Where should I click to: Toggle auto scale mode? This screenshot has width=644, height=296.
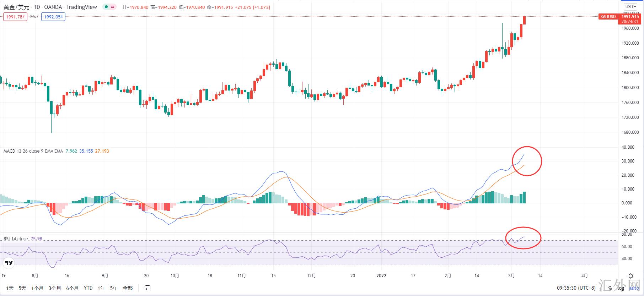[x=634, y=288]
